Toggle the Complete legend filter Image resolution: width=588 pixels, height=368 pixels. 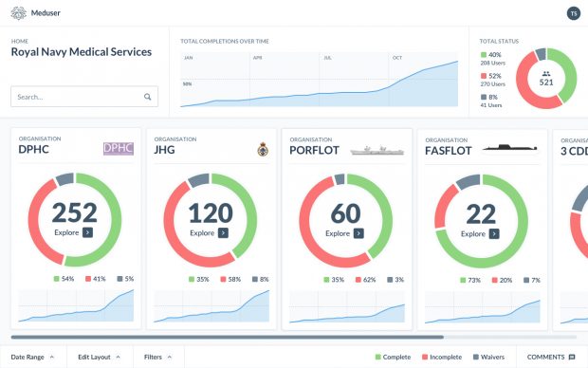point(393,357)
